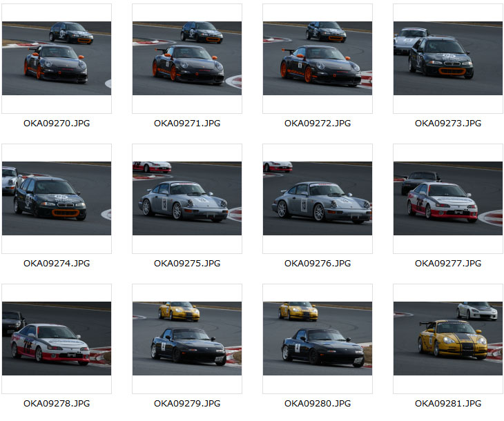
Task: Click the file name OKA09277.JPG
Action: [x=448, y=264]
